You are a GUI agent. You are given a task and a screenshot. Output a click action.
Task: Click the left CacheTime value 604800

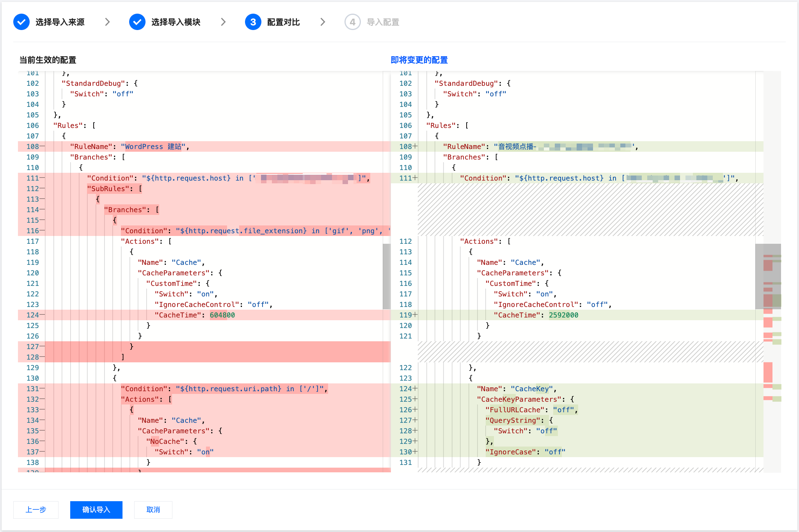click(222, 315)
